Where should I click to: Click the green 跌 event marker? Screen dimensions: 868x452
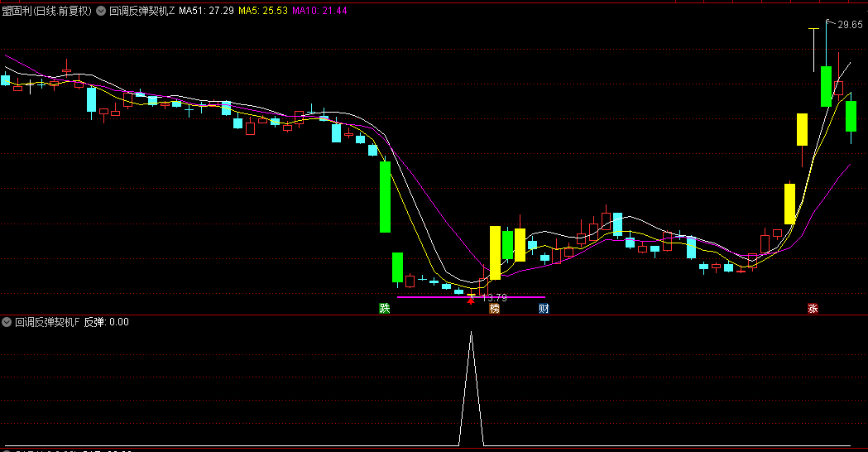click(385, 308)
